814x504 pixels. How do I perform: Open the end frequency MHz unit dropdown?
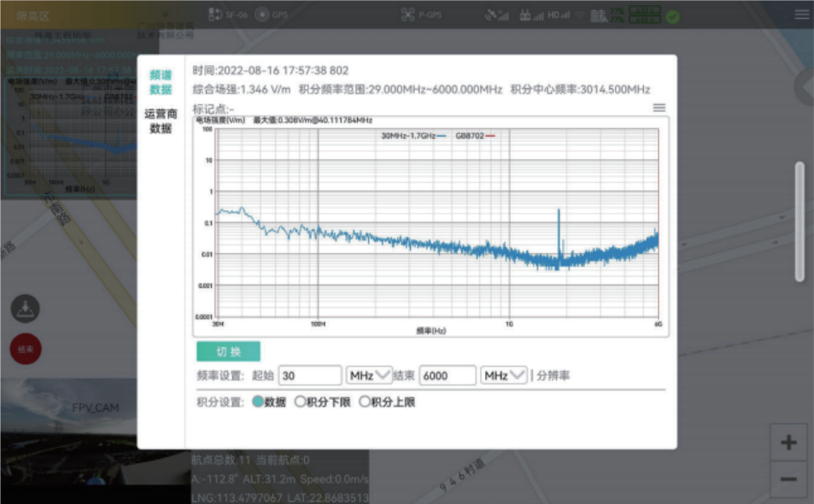[504, 376]
